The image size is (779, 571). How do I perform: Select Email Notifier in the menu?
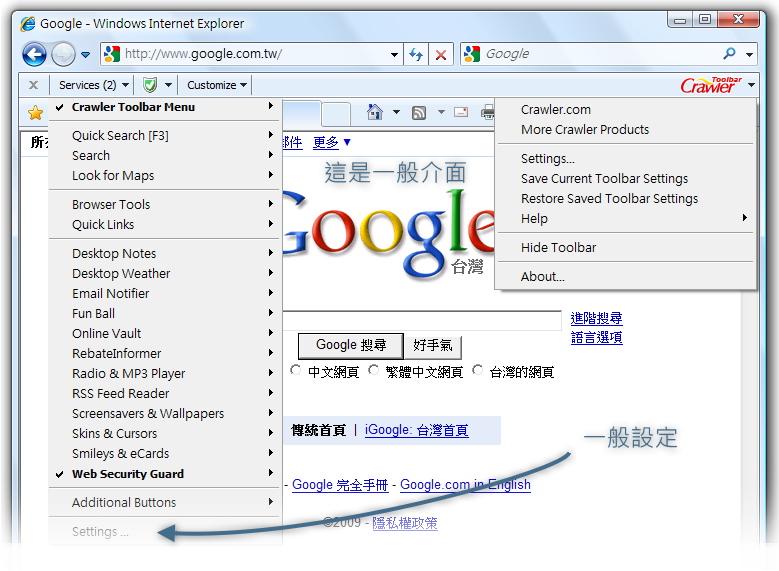click(165, 293)
